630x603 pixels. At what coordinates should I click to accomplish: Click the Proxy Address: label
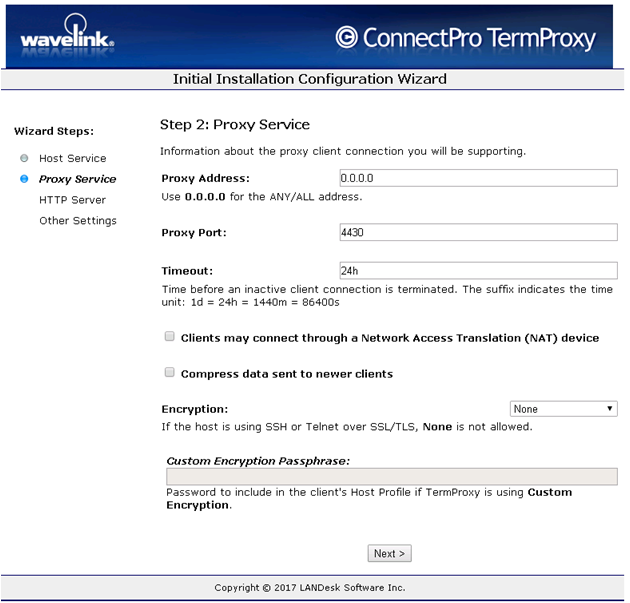click(x=205, y=178)
